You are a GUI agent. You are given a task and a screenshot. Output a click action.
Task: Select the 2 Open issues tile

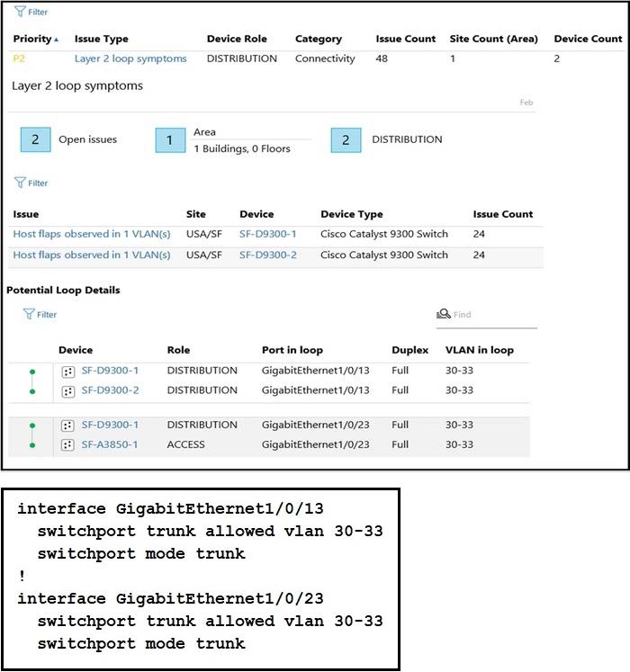pos(35,139)
